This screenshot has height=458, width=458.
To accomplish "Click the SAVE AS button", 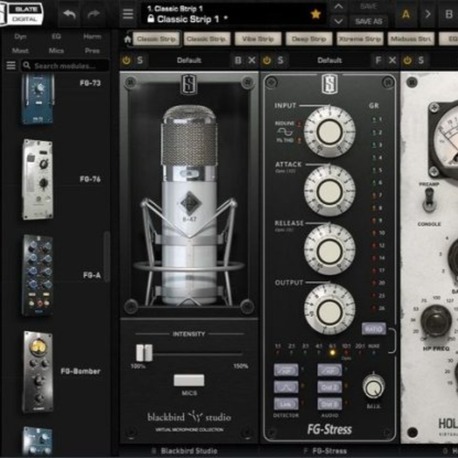I will point(368,22).
